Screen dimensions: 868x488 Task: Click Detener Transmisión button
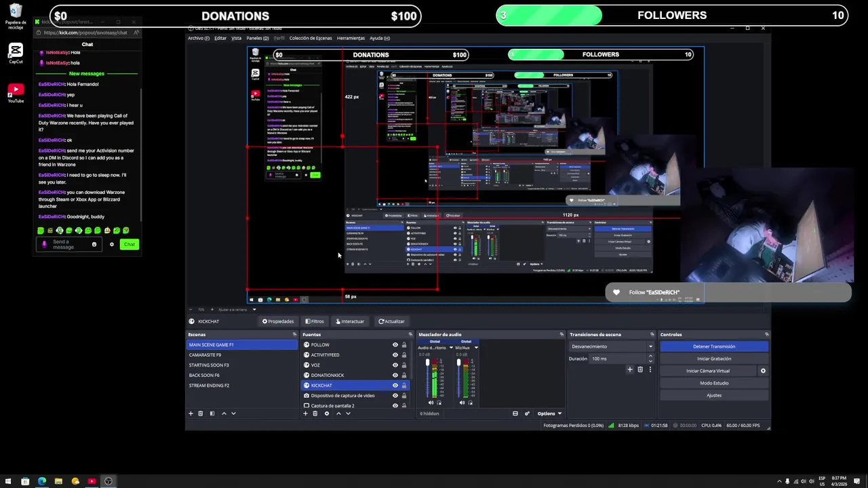(x=714, y=346)
